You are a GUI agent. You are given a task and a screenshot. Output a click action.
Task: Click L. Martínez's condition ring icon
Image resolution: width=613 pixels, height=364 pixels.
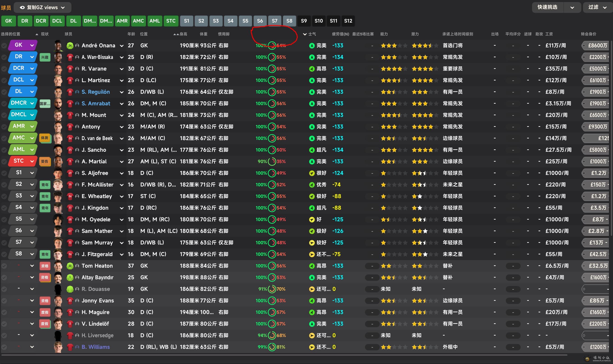pos(272,80)
